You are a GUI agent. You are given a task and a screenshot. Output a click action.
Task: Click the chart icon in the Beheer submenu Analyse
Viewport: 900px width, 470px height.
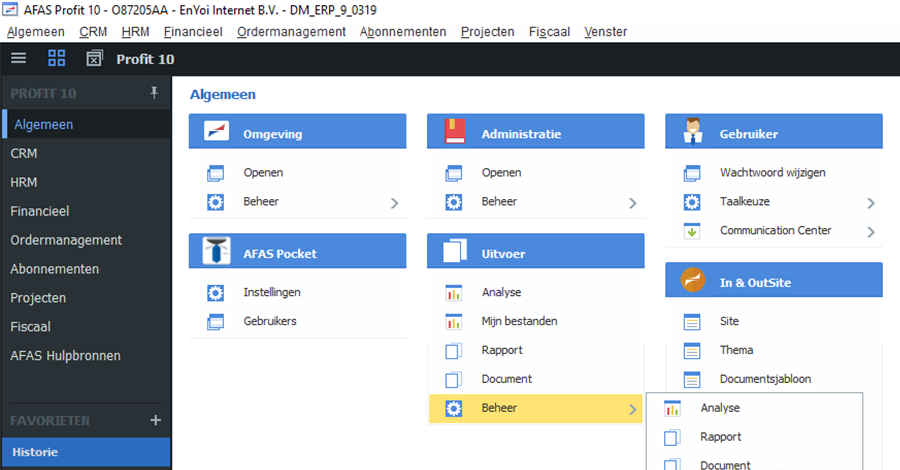672,409
